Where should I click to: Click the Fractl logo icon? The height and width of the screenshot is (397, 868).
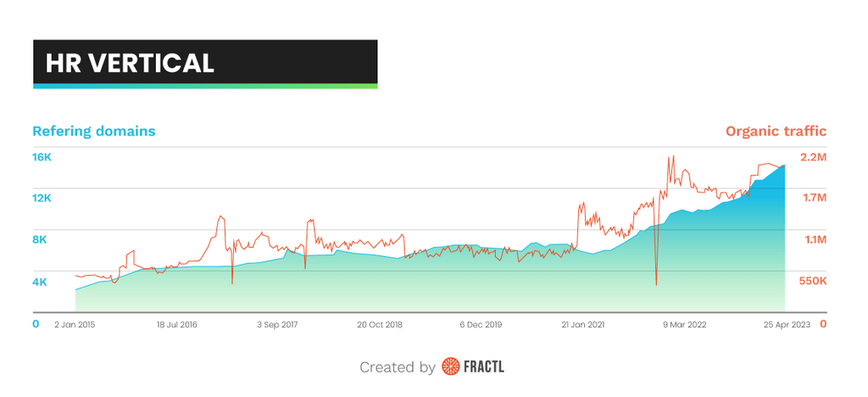pos(450,367)
